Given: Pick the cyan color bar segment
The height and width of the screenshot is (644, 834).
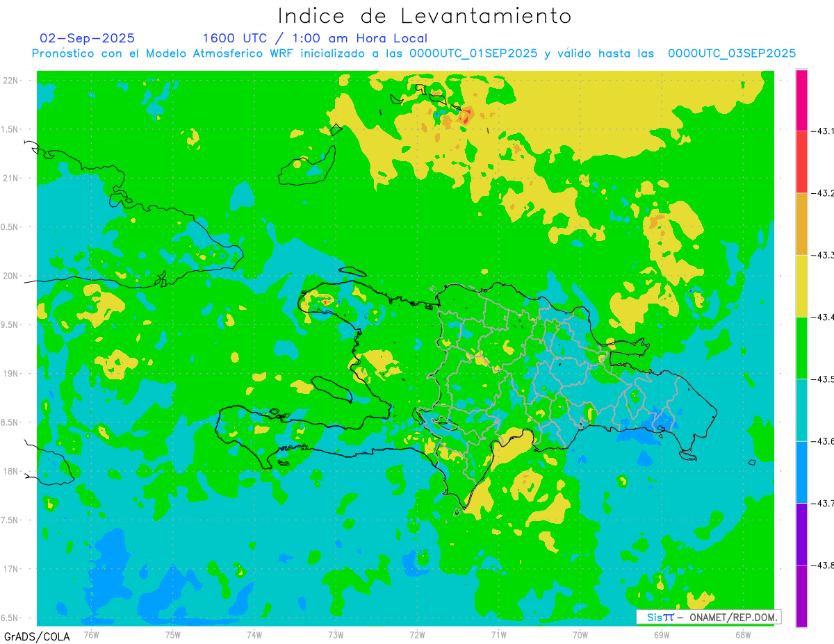Looking at the screenshot, I should coord(801,410).
